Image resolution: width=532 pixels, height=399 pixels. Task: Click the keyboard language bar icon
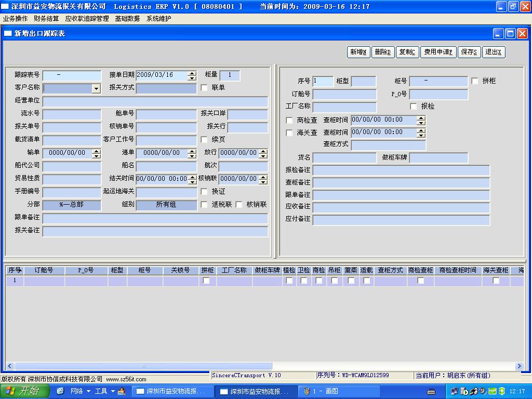click(x=431, y=391)
